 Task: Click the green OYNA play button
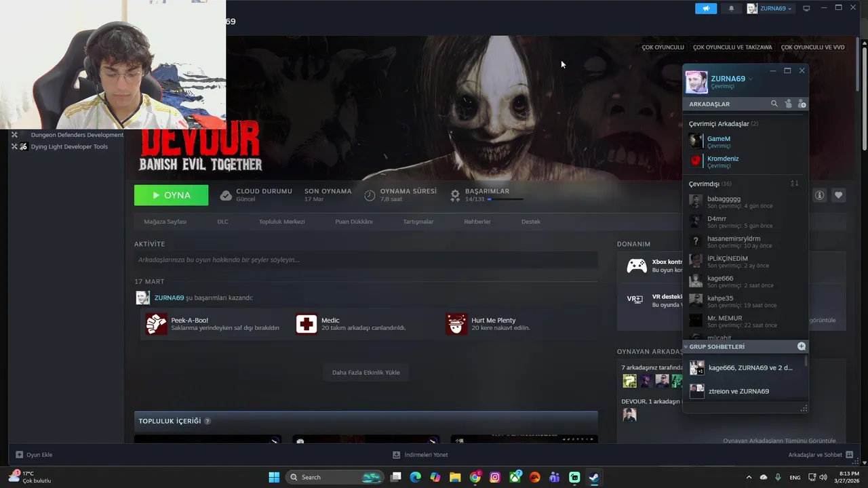coord(171,195)
